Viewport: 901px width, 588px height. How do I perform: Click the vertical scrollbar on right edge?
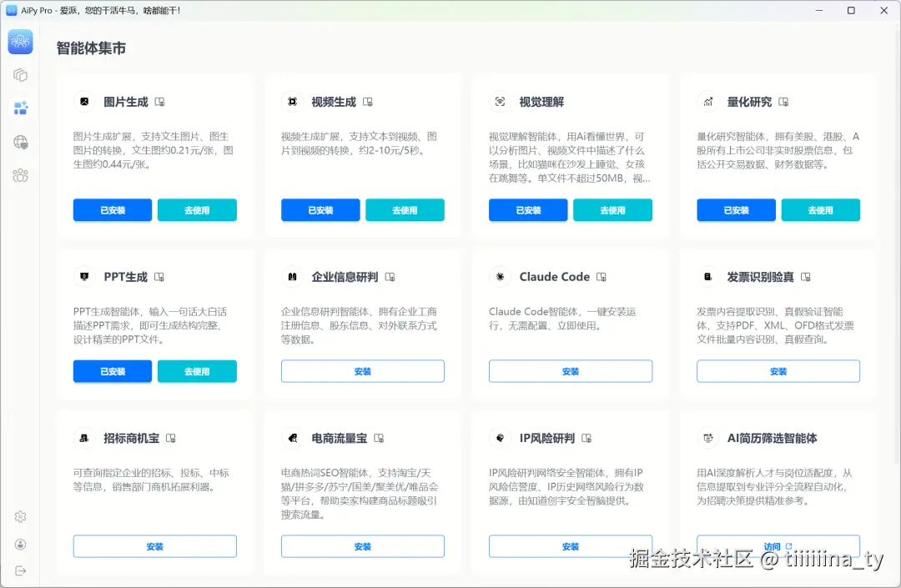(x=898, y=247)
